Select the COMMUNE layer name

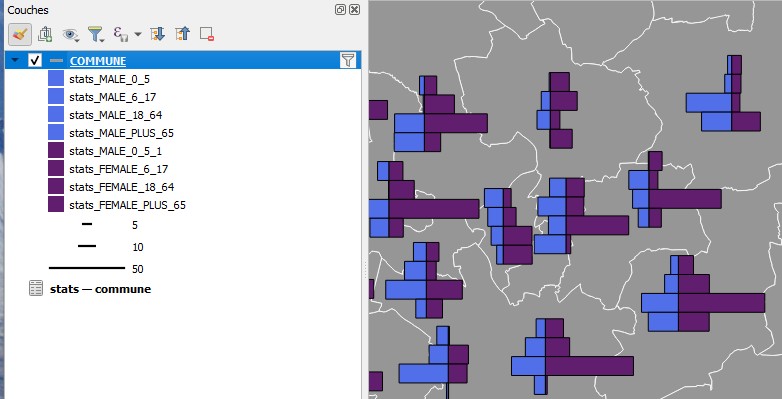(x=98, y=61)
